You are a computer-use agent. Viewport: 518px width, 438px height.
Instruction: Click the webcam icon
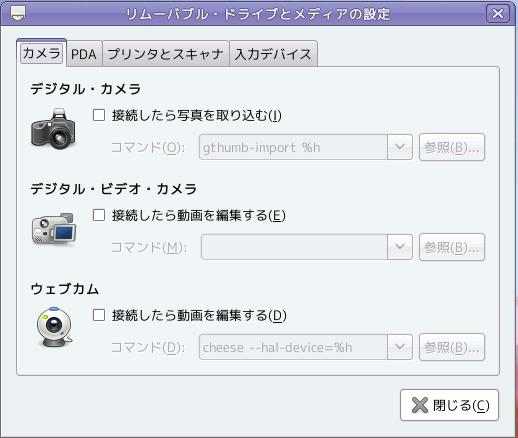[x=54, y=327]
